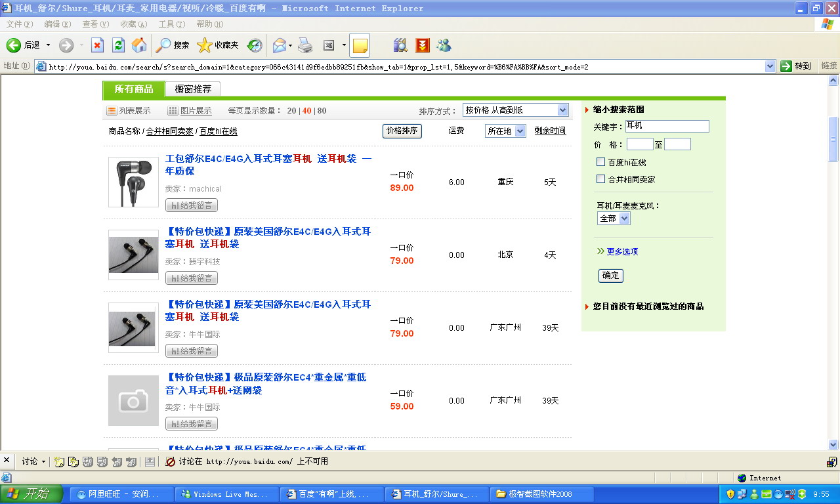Image resolution: width=840 pixels, height=504 pixels.
Task: Click the Mail envelope icon
Action: click(x=279, y=45)
